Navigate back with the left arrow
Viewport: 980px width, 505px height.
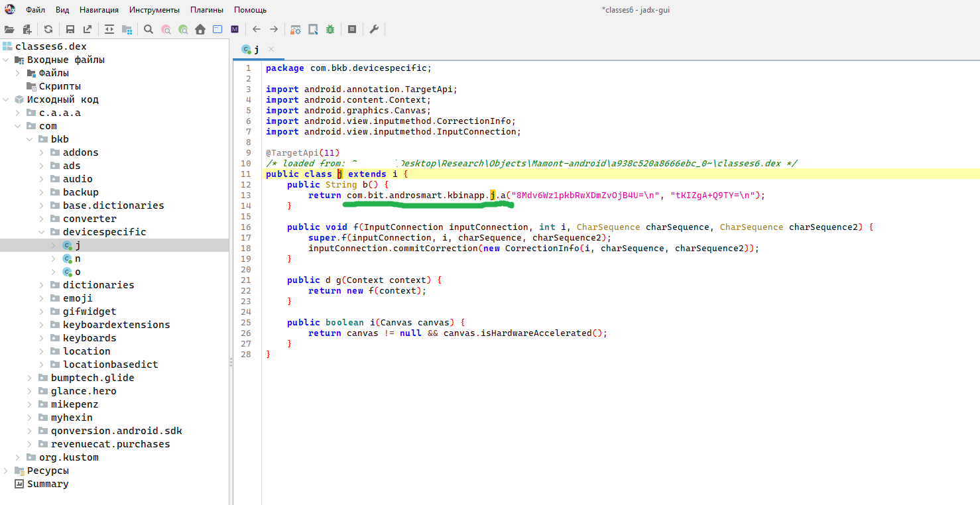pyautogui.click(x=257, y=29)
